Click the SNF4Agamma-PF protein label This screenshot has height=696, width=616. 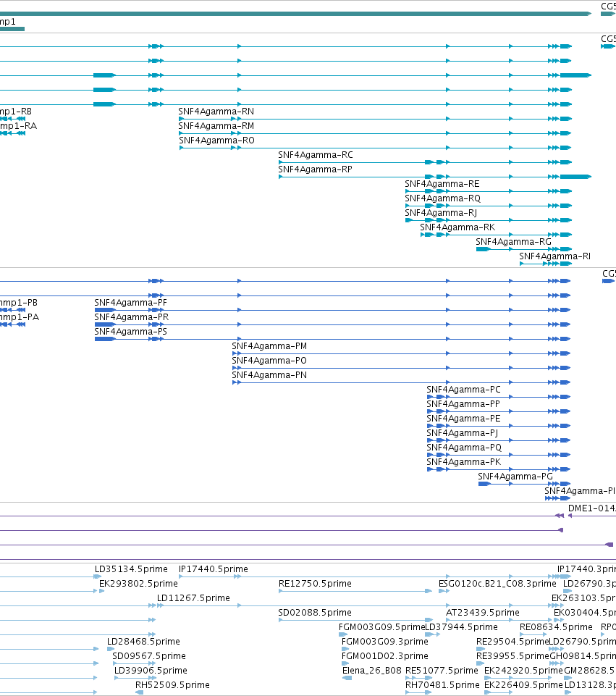130,303
